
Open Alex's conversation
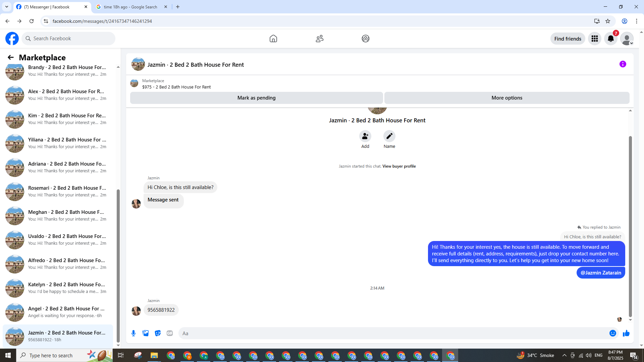click(58, 95)
